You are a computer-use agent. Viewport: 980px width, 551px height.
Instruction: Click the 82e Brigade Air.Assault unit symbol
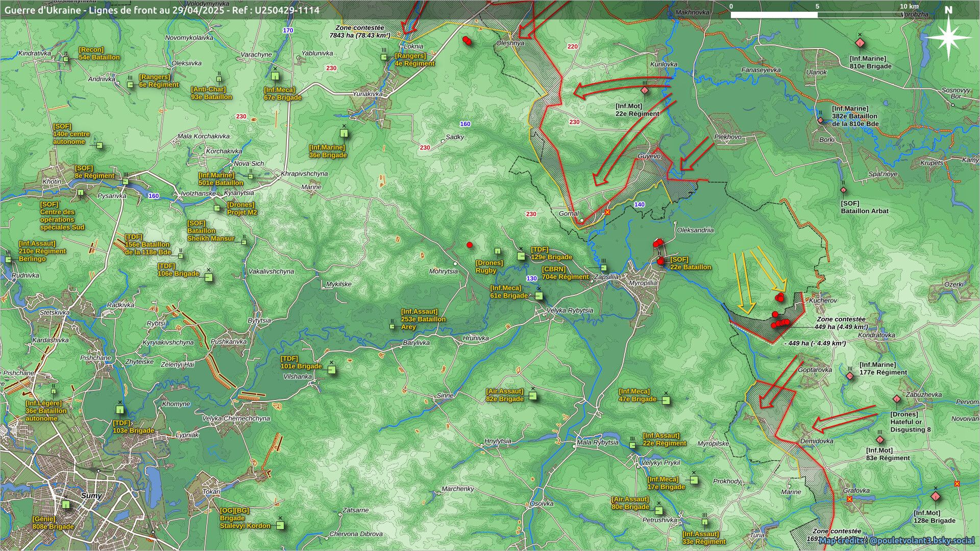pos(533,396)
